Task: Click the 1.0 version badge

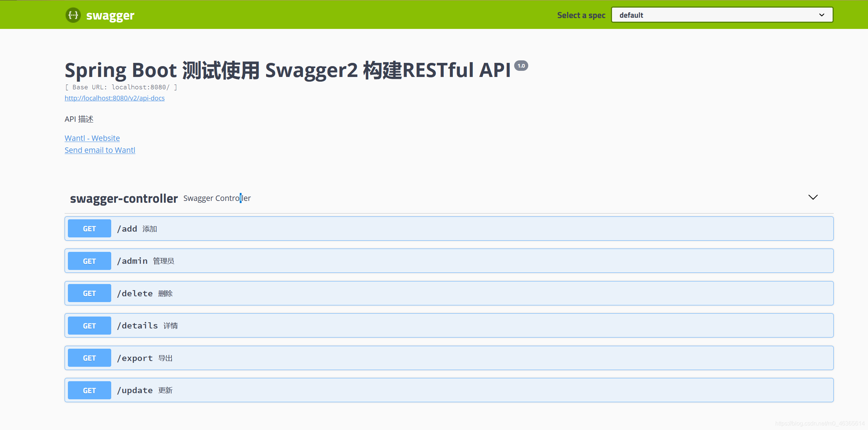Action: [x=521, y=66]
